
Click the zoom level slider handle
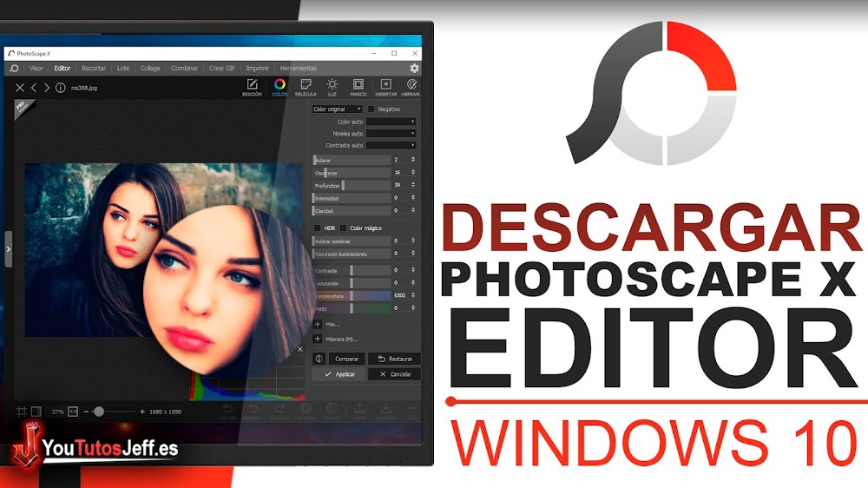tap(99, 412)
